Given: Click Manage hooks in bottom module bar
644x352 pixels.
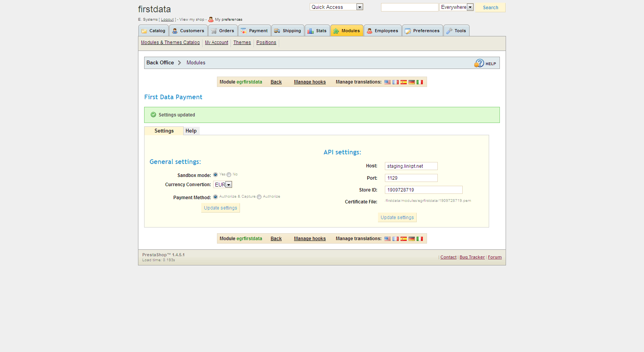Looking at the screenshot, I should pos(310,239).
